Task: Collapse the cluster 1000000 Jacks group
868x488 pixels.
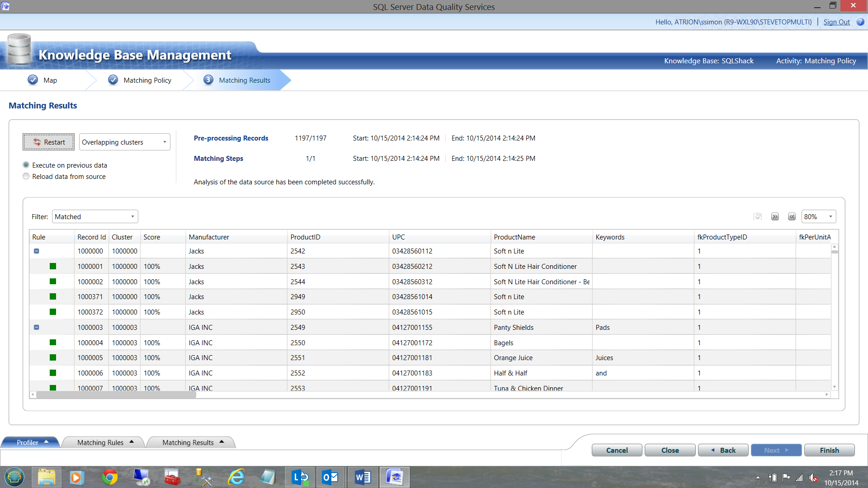Action: (x=37, y=251)
